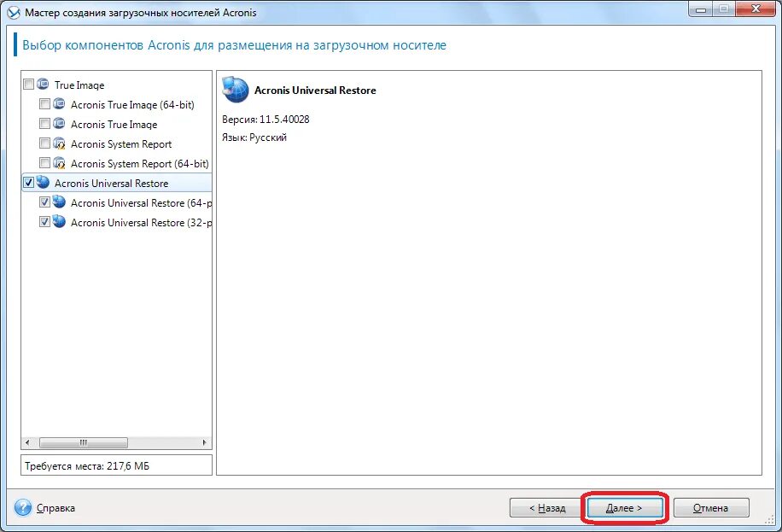Screen dimensions: 782x532
Task: Select Acronis Universal Restore (32- row label
Action: pyautogui.click(x=141, y=223)
